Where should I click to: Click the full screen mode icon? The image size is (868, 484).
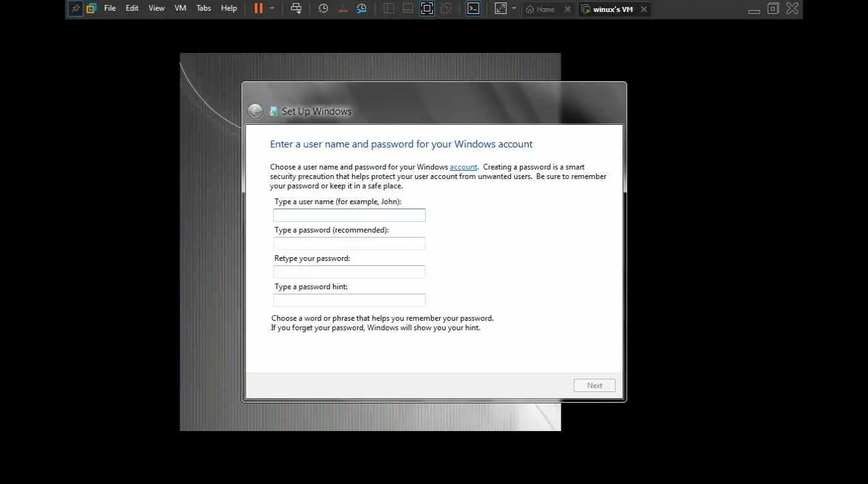pyautogui.click(x=427, y=9)
